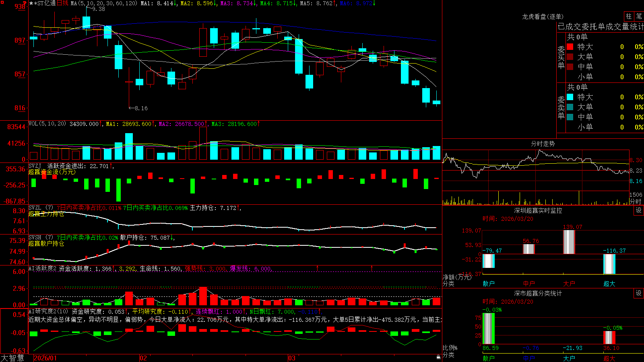The image size is (644, 362).
Task: Click the VOL(5,10,20) indicator label
Action: click(x=47, y=124)
